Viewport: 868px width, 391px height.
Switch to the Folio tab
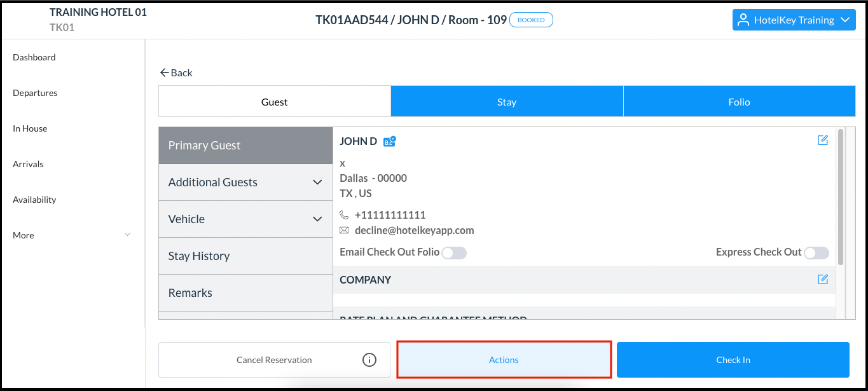(739, 101)
